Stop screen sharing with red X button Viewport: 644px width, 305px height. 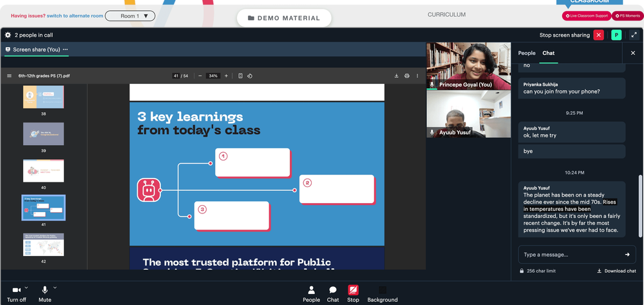click(x=598, y=35)
